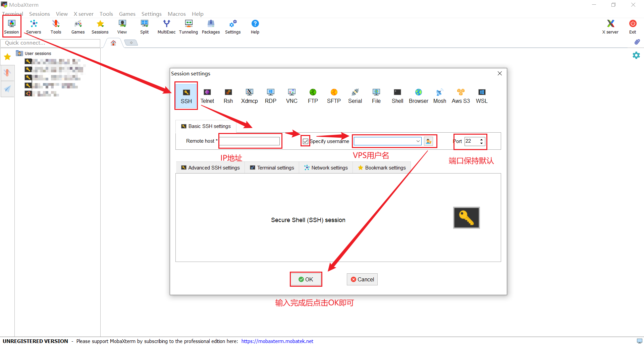Switch to Advanced SSH settings tab

(211, 168)
